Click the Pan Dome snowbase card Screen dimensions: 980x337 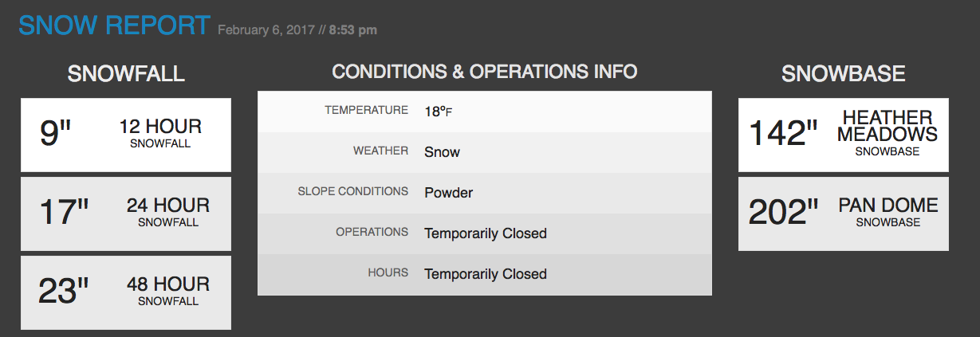click(844, 214)
